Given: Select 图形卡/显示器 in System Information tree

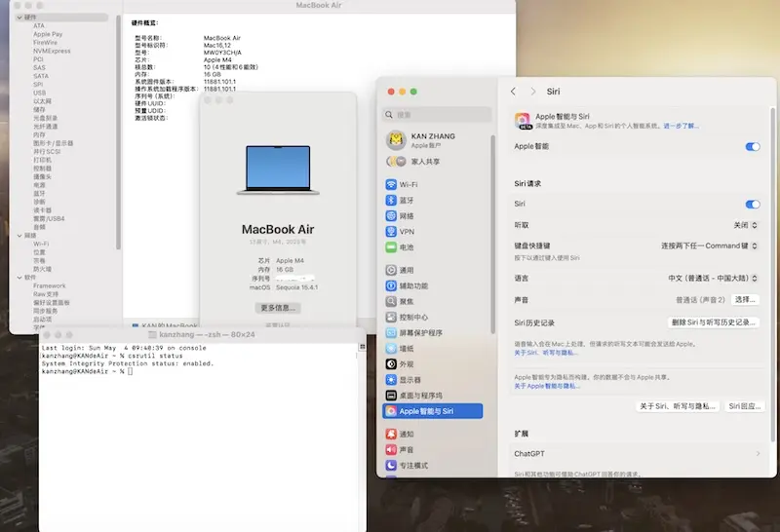Looking at the screenshot, I should 54,143.
